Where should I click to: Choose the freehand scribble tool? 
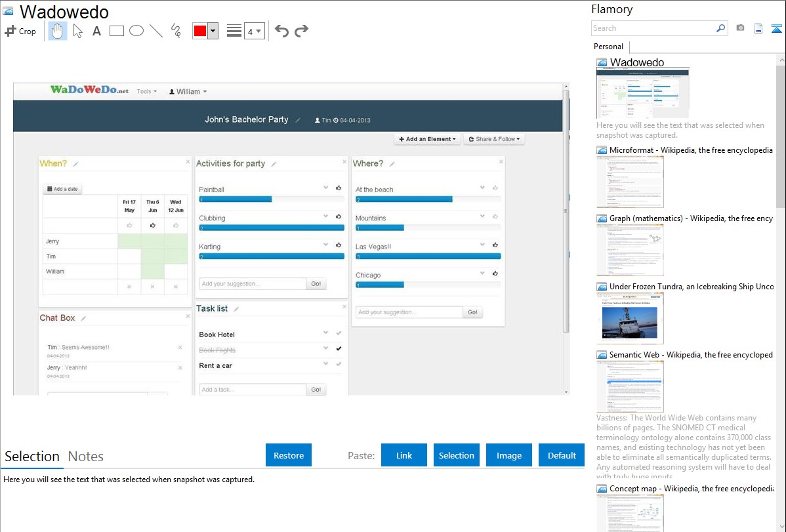coord(176,31)
